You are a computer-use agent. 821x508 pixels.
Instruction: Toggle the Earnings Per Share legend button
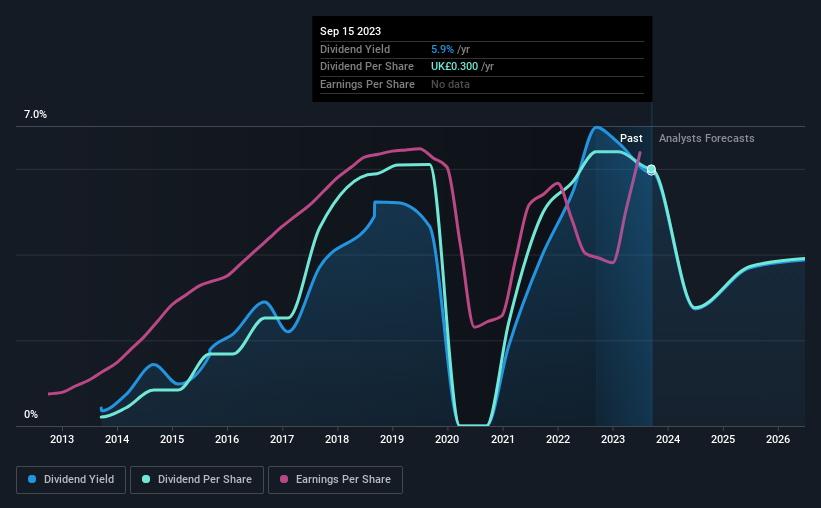click(x=335, y=480)
